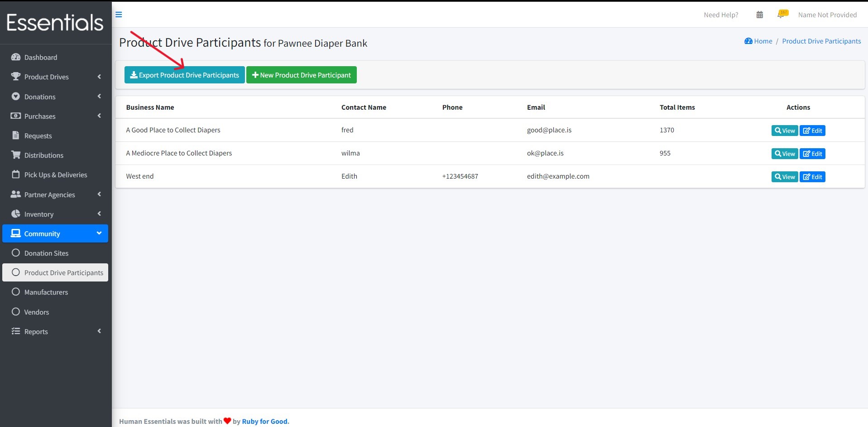Toggle the sidebar hamburger menu icon
868x427 pixels.
click(x=119, y=15)
